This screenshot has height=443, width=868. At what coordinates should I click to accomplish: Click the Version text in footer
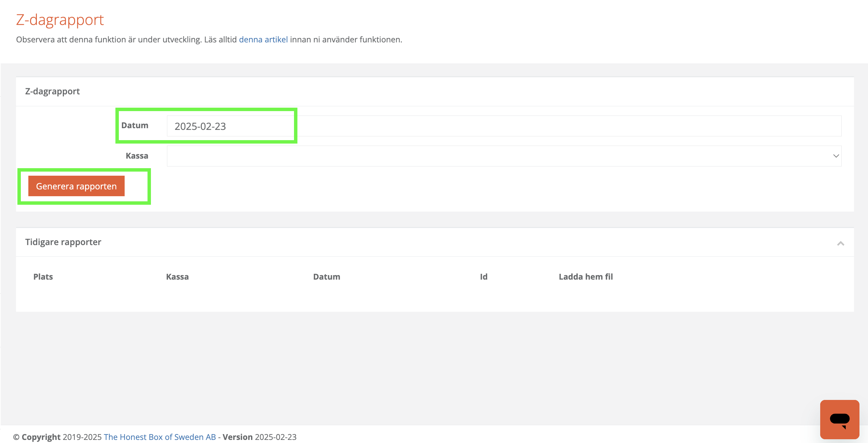238,437
